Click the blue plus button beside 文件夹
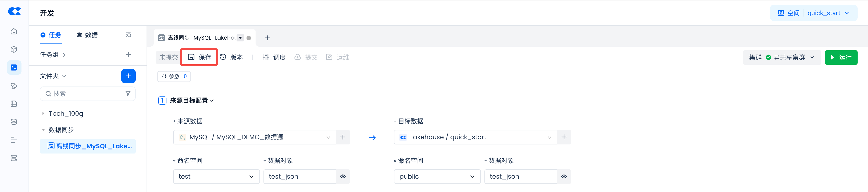The image size is (868, 192). pyautogui.click(x=128, y=76)
